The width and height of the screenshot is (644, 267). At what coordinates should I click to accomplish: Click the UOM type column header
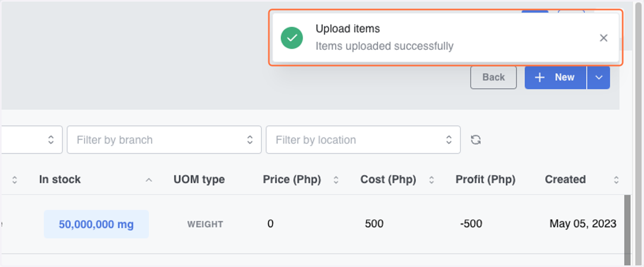coord(199,180)
